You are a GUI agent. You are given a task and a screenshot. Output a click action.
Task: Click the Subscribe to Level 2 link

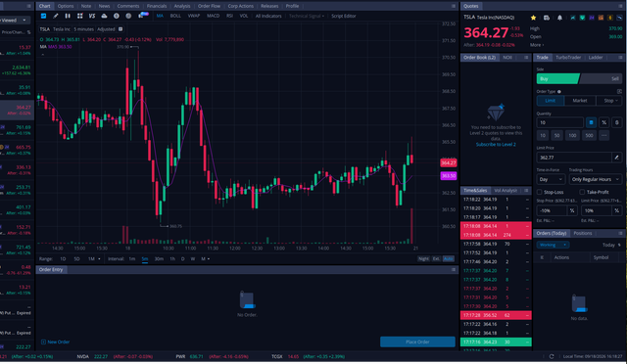496,145
